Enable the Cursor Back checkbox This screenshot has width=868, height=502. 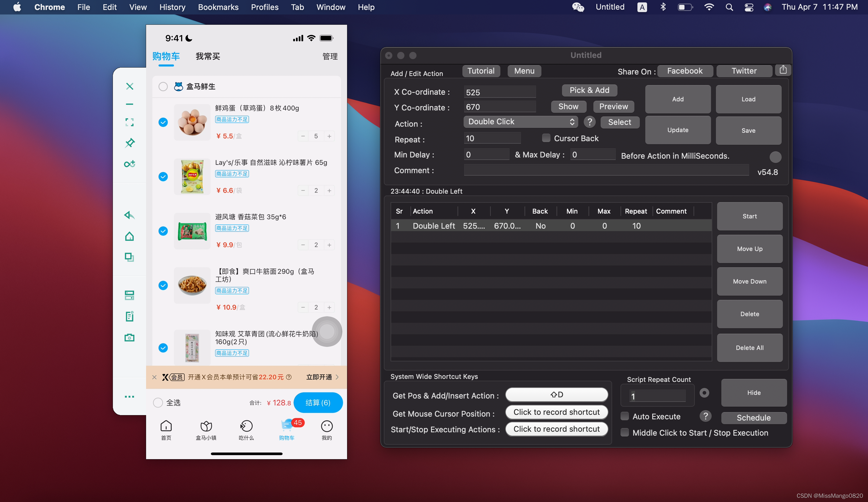(x=546, y=138)
